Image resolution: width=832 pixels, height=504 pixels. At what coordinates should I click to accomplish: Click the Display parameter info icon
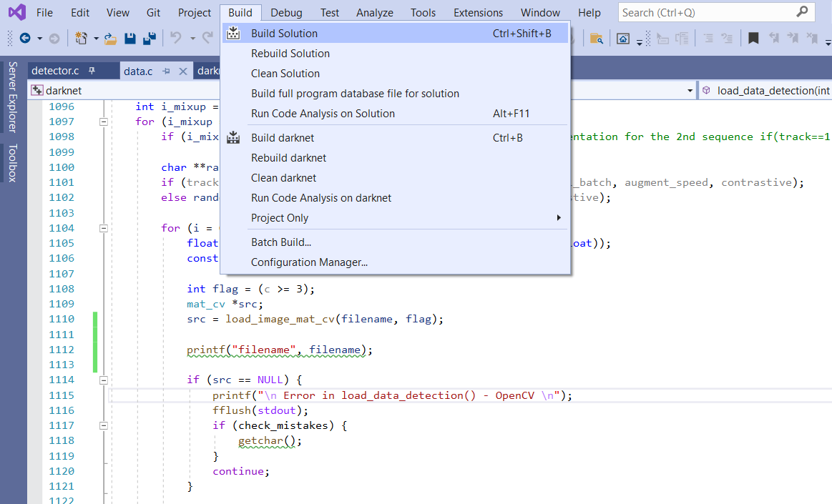coord(682,38)
